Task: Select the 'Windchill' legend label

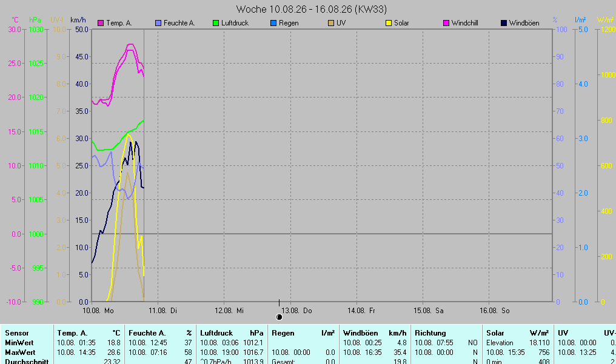Action: [x=465, y=23]
